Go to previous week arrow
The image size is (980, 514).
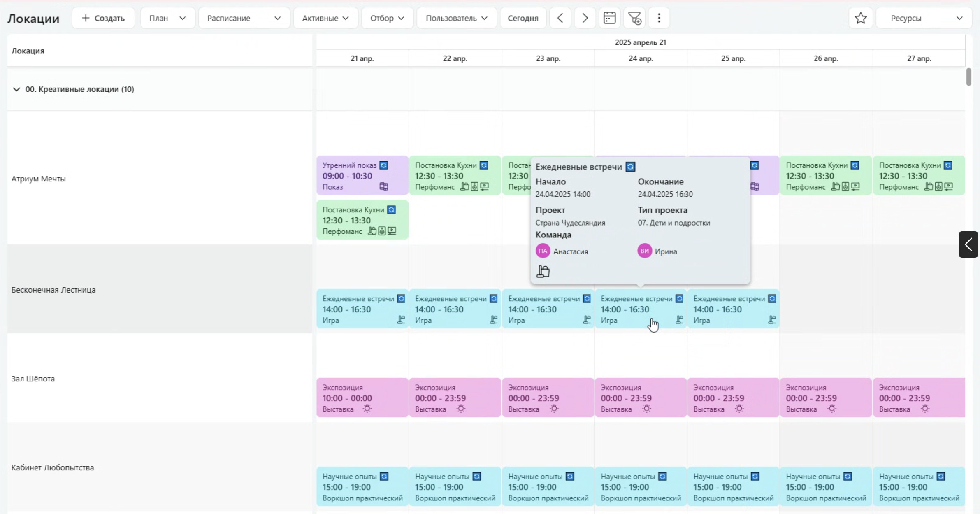coord(560,18)
